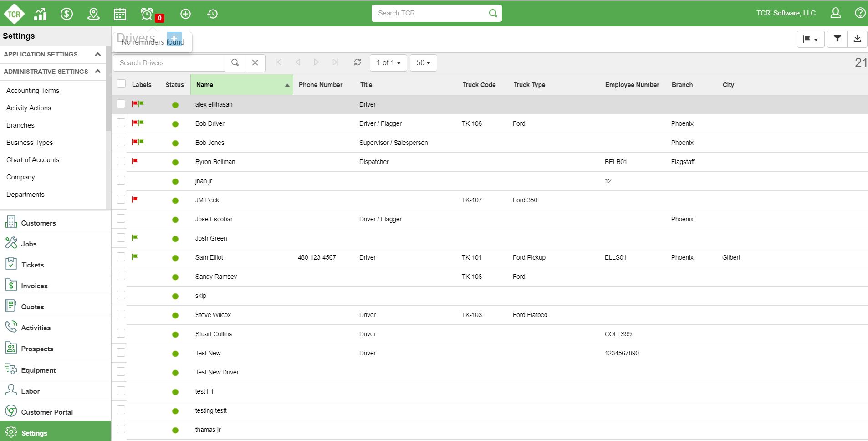
Task: Open Customers in the sidebar
Action: click(x=38, y=223)
